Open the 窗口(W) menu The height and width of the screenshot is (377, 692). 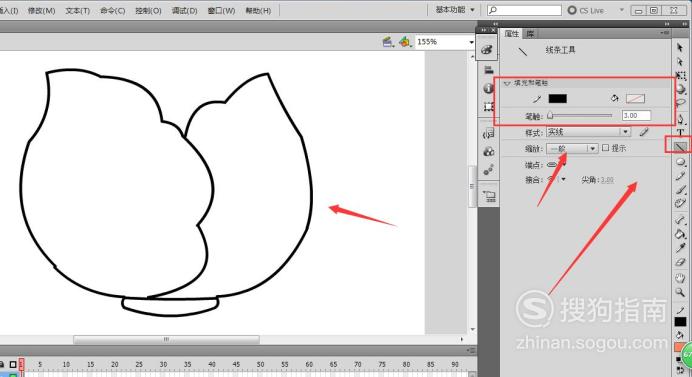tap(221, 10)
